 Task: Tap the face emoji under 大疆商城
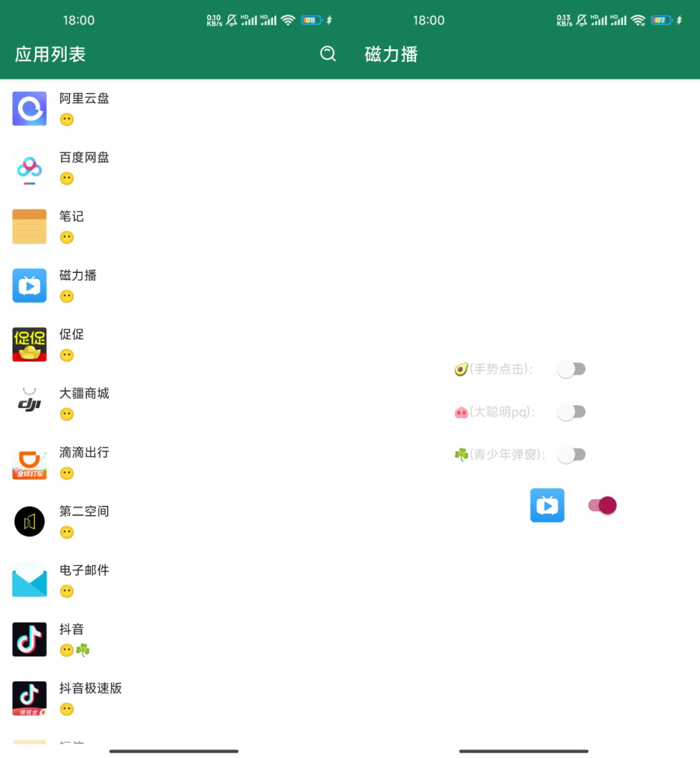67,414
